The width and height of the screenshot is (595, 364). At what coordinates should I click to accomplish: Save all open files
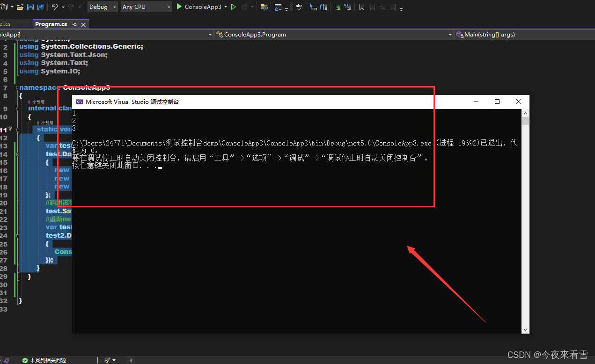(42, 7)
